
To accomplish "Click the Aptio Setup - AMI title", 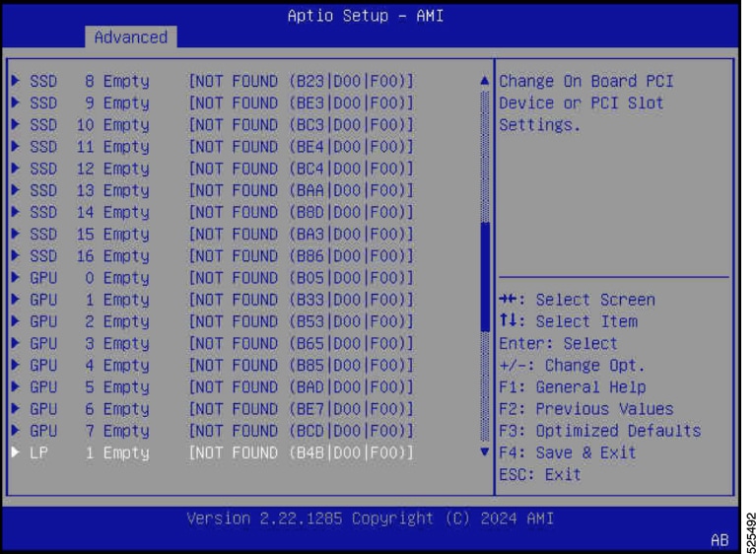I will point(366,16).
